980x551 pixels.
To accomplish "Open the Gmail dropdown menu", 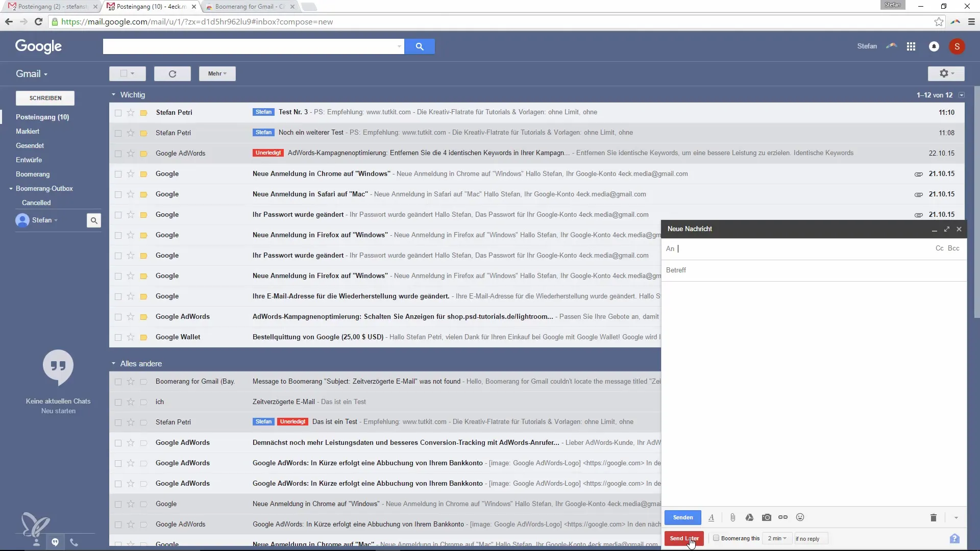I will pyautogui.click(x=32, y=74).
